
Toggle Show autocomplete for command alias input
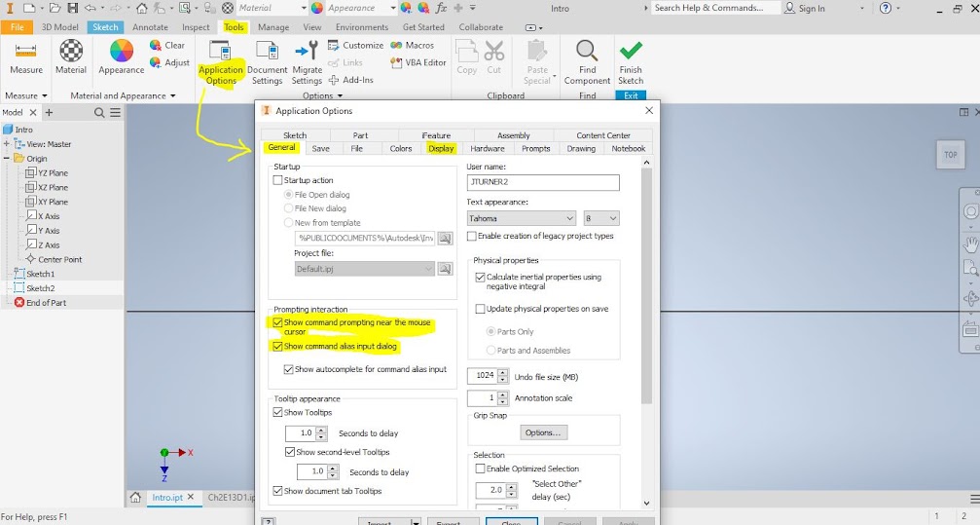pos(288,370)
